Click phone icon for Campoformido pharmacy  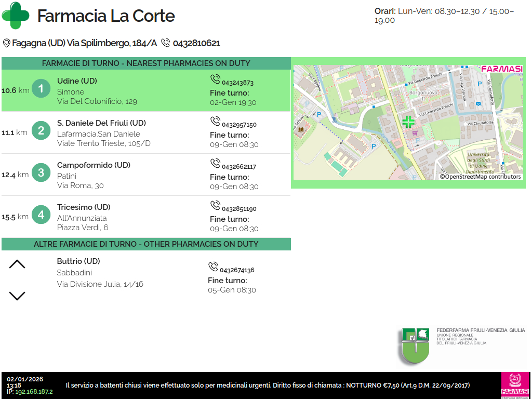215,164
